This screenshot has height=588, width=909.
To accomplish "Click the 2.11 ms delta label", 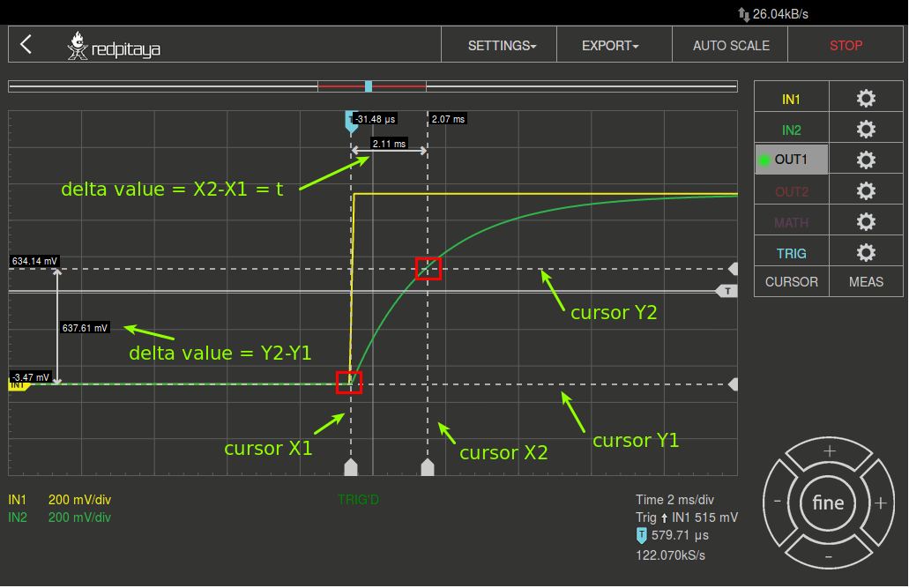I will click(x=389, y=143).
